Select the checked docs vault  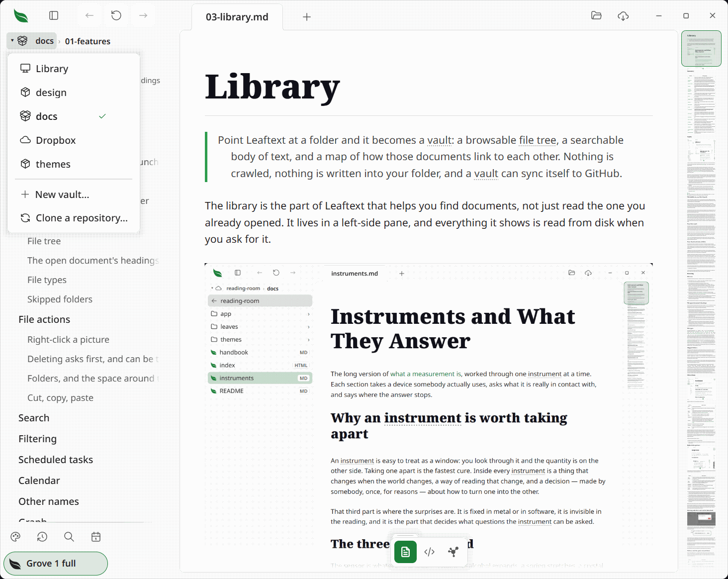pos(74,116)
